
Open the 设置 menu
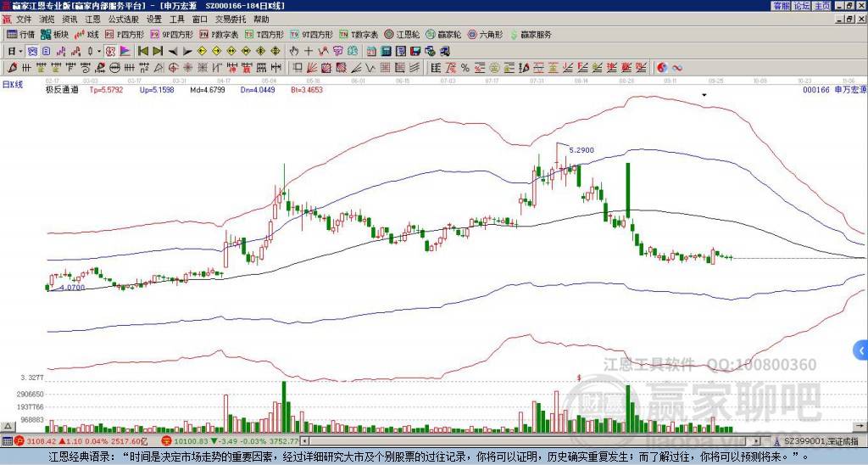coord(154,20)
